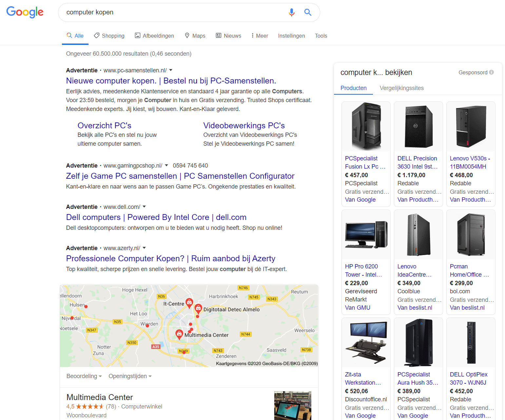
Task: Open the Videobewerkings PC's sitelink
Action: pyautogui.click(x=244, y=126)
